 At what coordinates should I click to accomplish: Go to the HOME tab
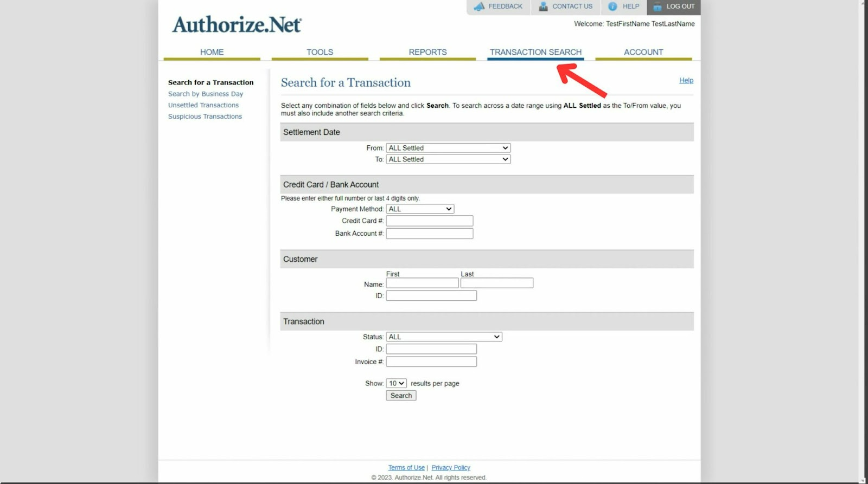click(212, 52)
